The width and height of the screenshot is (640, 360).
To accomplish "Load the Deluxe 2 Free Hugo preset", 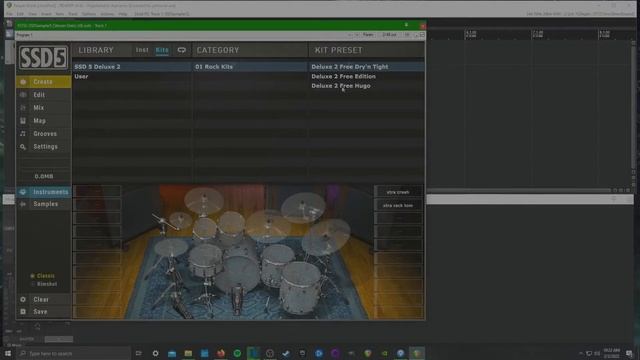I will click(366, 86).
